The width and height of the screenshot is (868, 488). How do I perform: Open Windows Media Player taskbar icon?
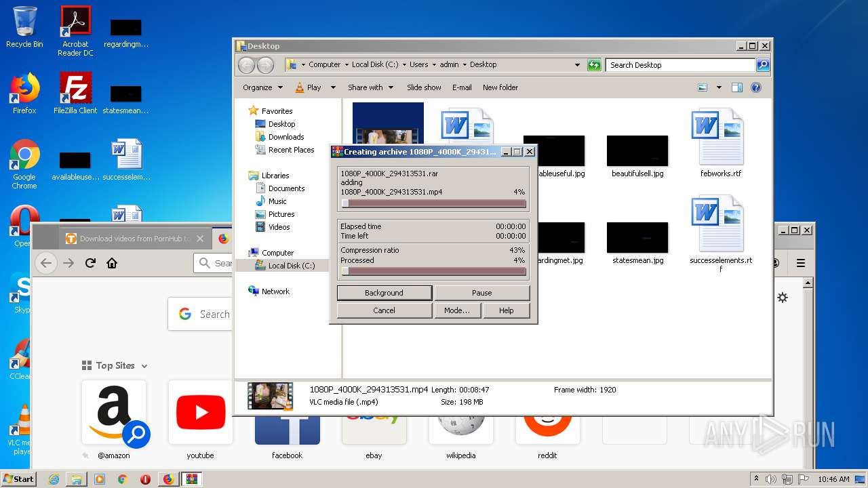click(100, 479)
